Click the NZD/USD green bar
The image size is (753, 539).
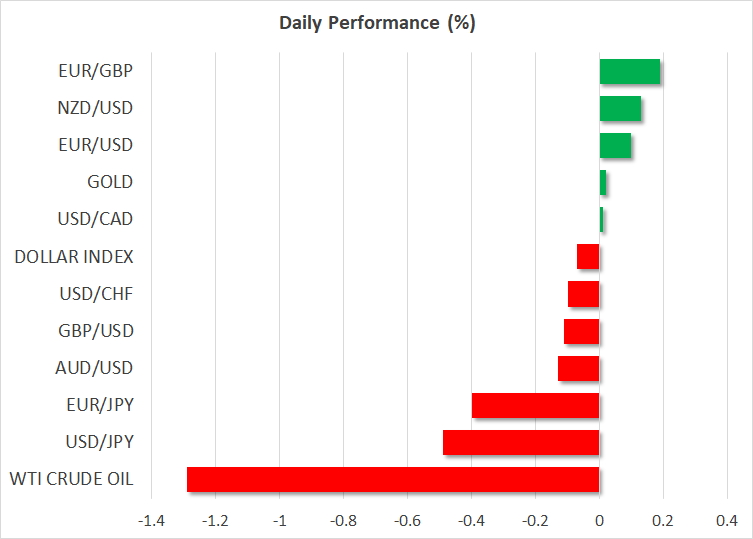coord(620,109)
